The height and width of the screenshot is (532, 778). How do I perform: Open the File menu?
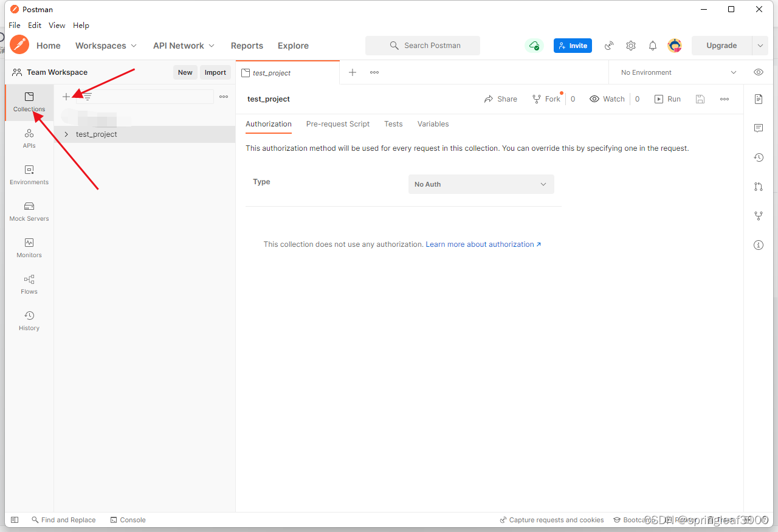pos(15,26)
